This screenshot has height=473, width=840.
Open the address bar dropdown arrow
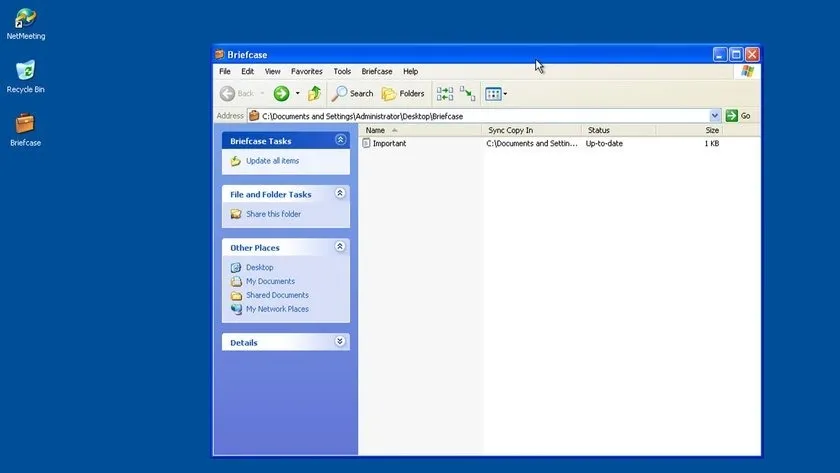(x=714, y=116)
